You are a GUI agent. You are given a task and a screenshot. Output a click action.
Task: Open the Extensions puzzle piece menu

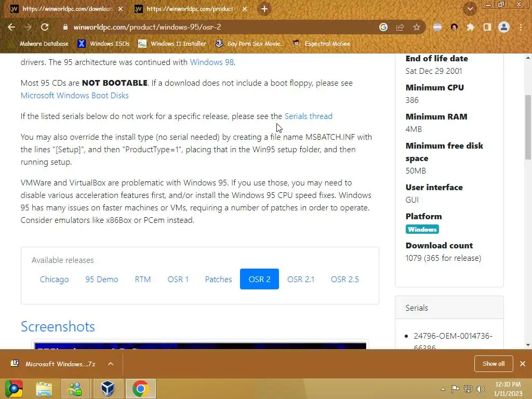470,27
